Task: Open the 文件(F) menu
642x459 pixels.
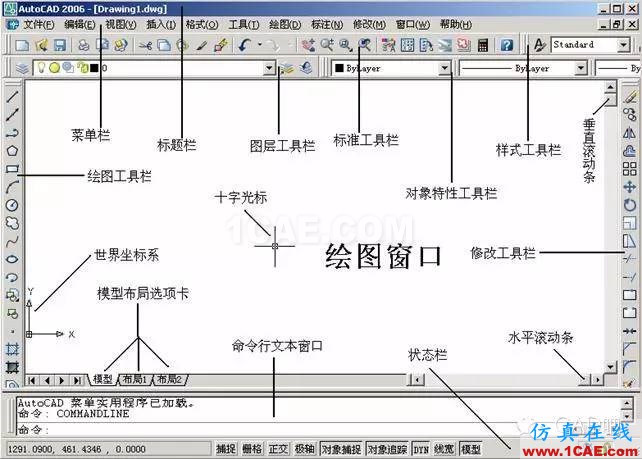Action: [39, 25]
